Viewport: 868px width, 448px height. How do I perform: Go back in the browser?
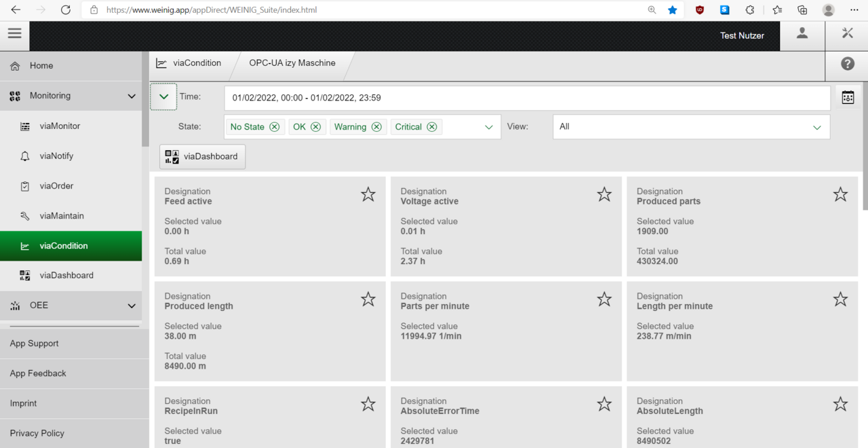coord(16,10)
